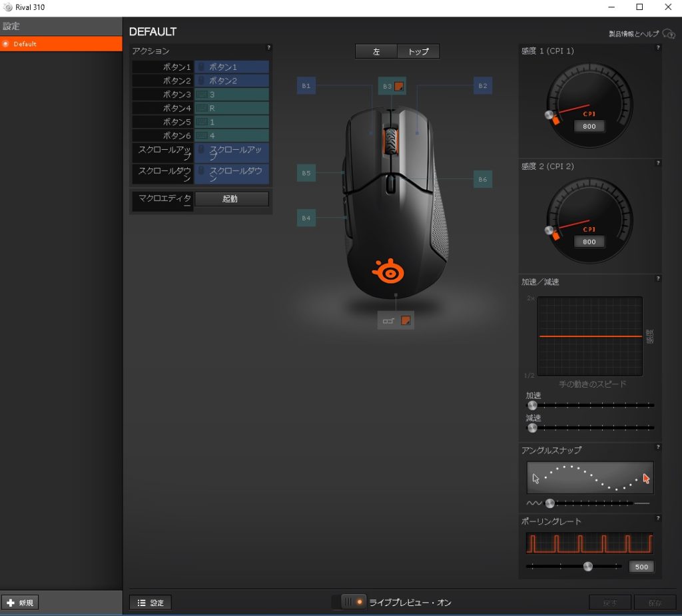Click the 加速 slider handle
Image resolution: width=682 pixels, height=616 pixels.
[x=532, y=406]
